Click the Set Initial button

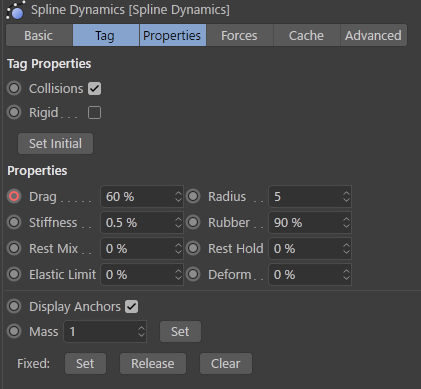55,144
